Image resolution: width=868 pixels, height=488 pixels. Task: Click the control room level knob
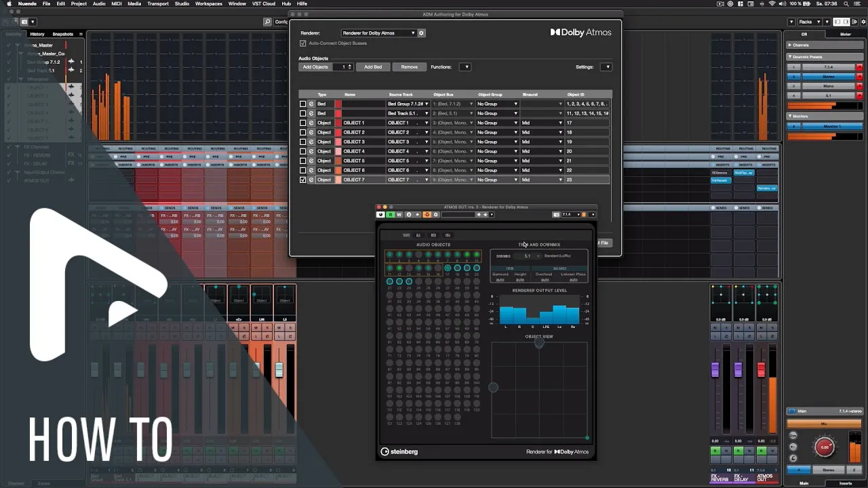tap(825, 447)
